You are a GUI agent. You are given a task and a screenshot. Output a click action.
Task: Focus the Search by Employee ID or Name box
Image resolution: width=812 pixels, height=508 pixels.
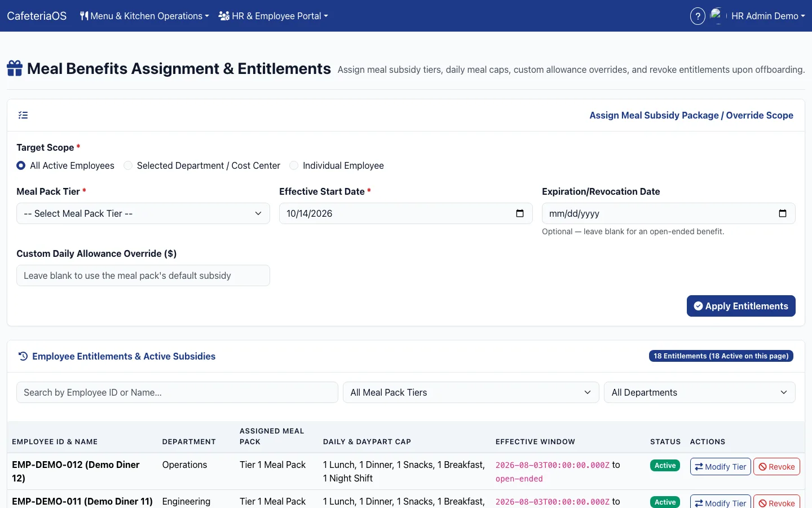click(x=177, y=392)
